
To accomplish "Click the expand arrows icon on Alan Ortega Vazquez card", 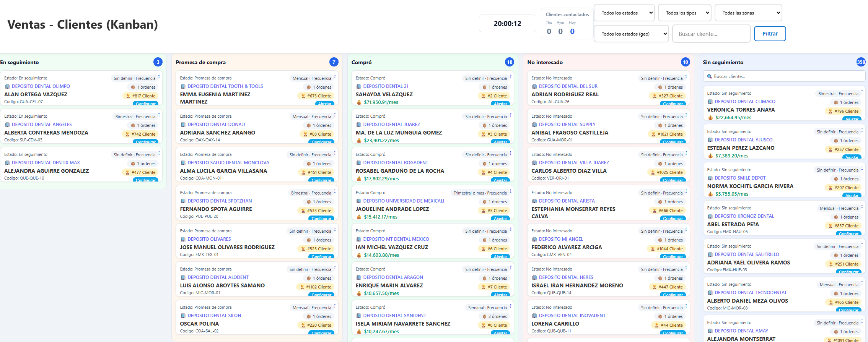I will [159, 77].
